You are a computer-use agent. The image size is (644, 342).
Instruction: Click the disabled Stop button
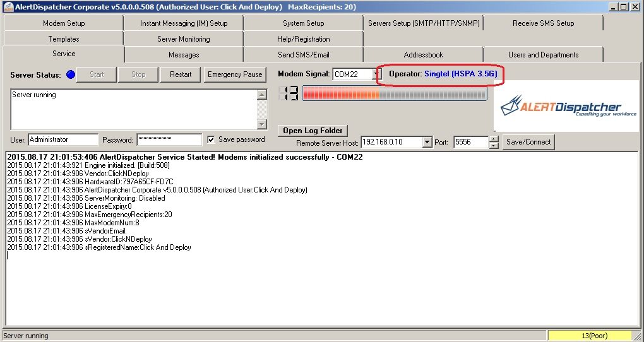point(138,74)
